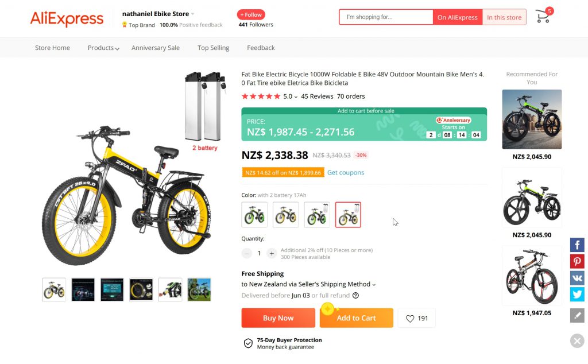Select the first color variant swatch

254,215
